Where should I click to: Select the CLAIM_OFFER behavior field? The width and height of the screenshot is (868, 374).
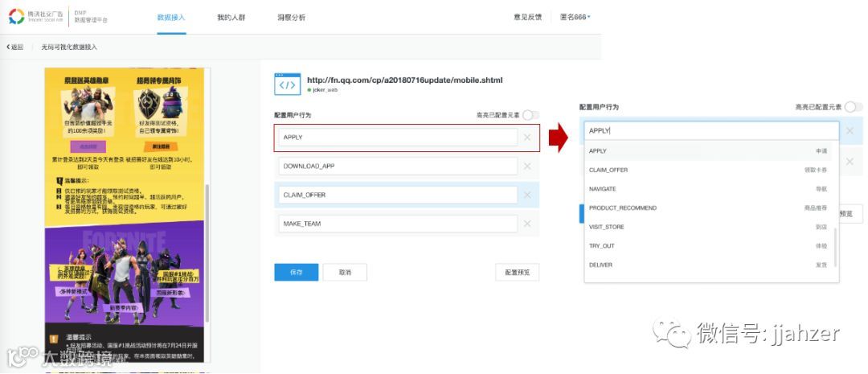pyautogui.click(x=398, y=195)
